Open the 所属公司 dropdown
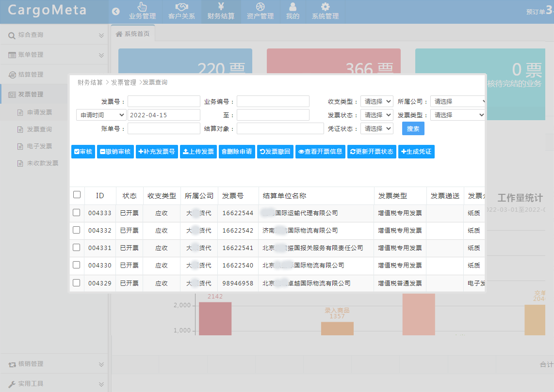This screenshot has height=392, width=554. coord(457,101)
